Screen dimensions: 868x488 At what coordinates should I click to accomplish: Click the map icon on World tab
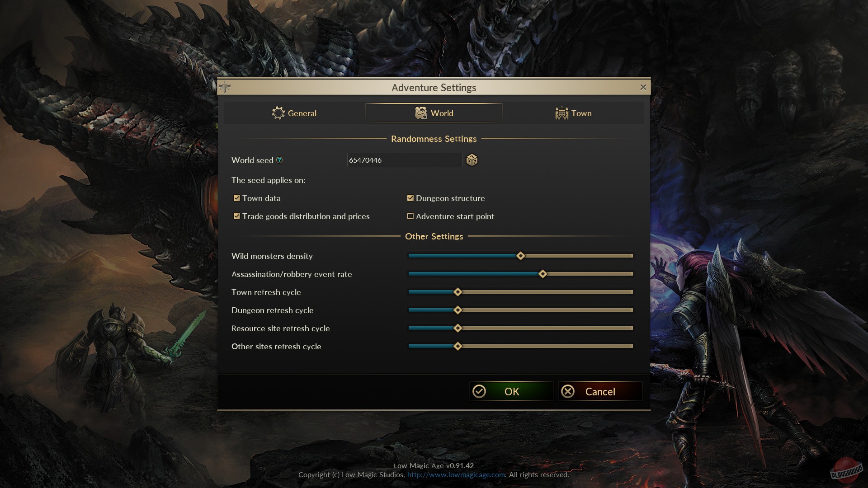pos(421,113)
